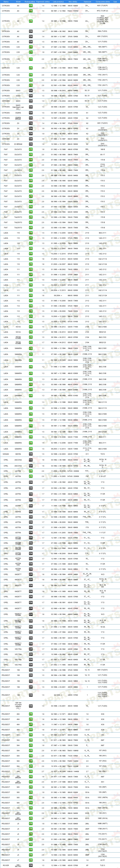Click the ON fuel icon in OPEL ASTRA F70 row
Screen dimensions: 120x868
point(31,527)
